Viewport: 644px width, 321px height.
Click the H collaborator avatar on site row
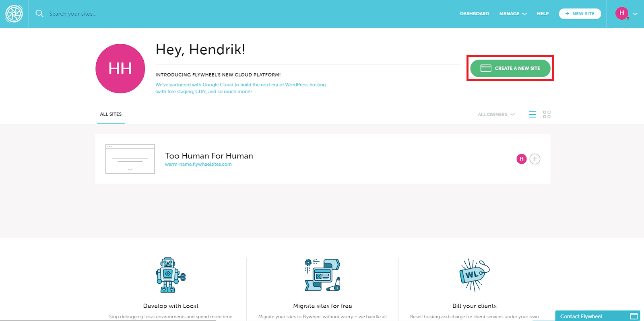(522, 159)
